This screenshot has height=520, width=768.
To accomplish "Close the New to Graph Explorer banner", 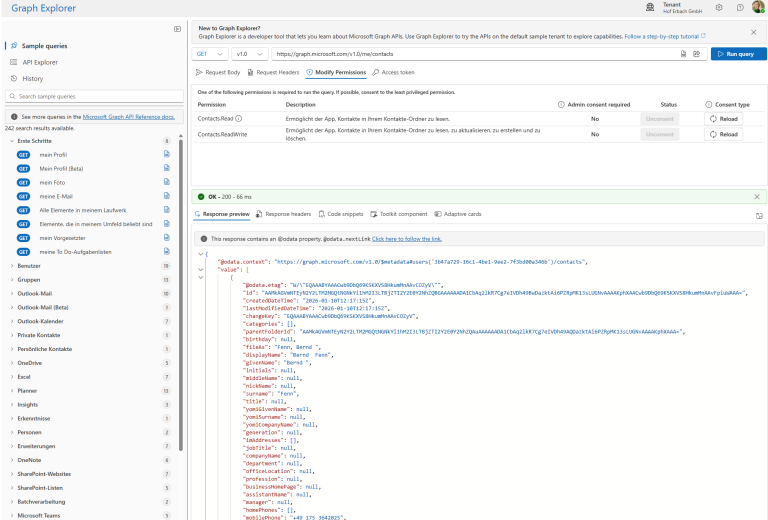I will [x=753, y=32].
